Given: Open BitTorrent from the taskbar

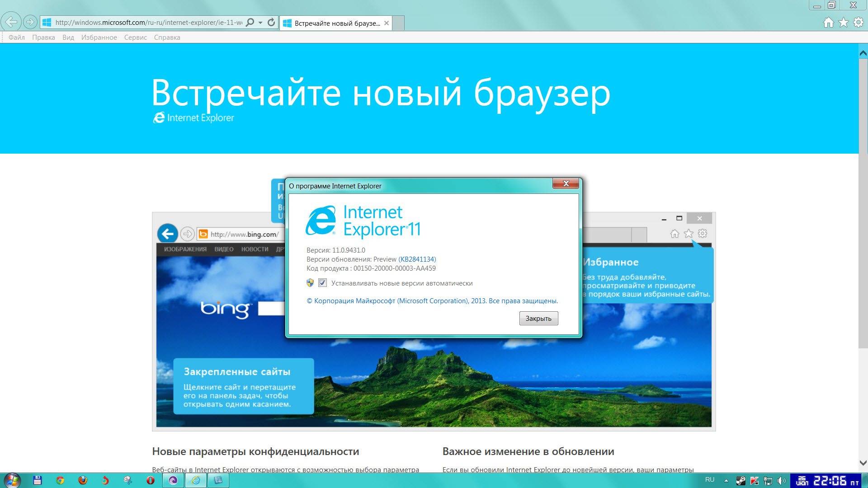Looking at the screenshot, I should pos(172,480).
